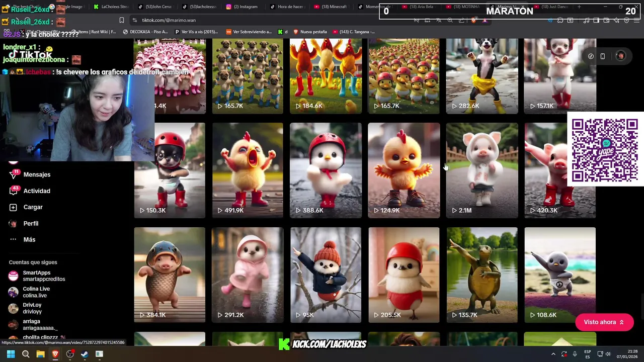Image resolution: width=644 pixels, height=362 pixels.
Task: Show hidden system tray icons
Action: tap(553, 354)
